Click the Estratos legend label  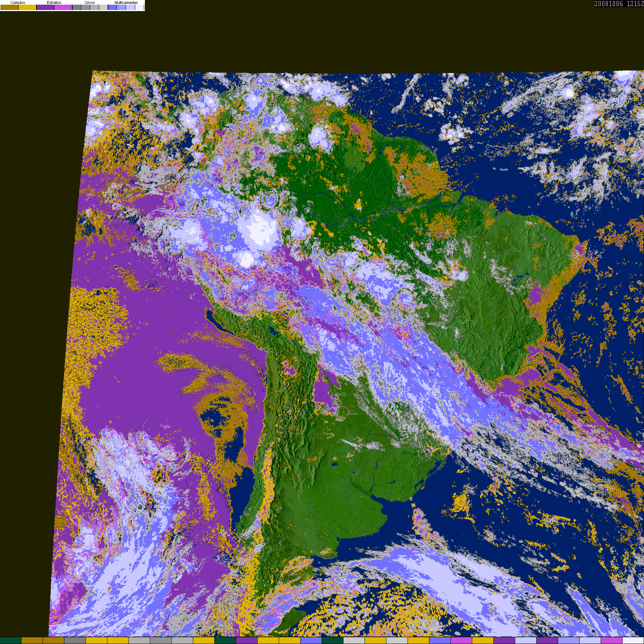54,3
